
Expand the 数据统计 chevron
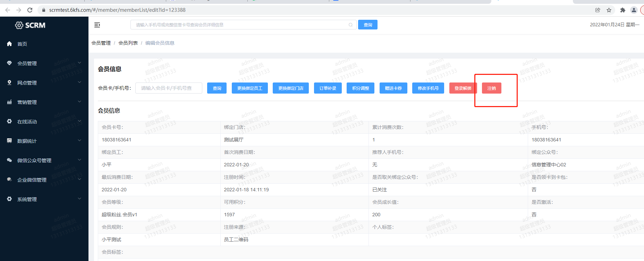[79, 140]
